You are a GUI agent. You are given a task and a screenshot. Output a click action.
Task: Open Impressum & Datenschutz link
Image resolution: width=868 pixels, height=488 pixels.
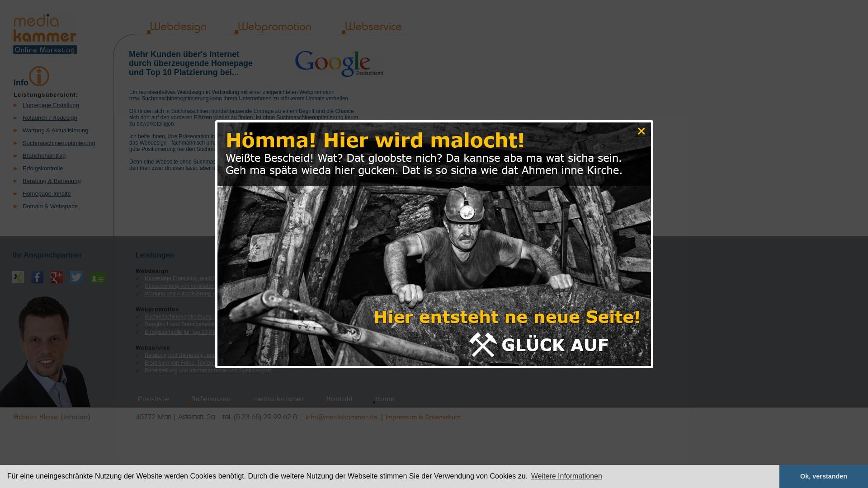tap(423, 417)
